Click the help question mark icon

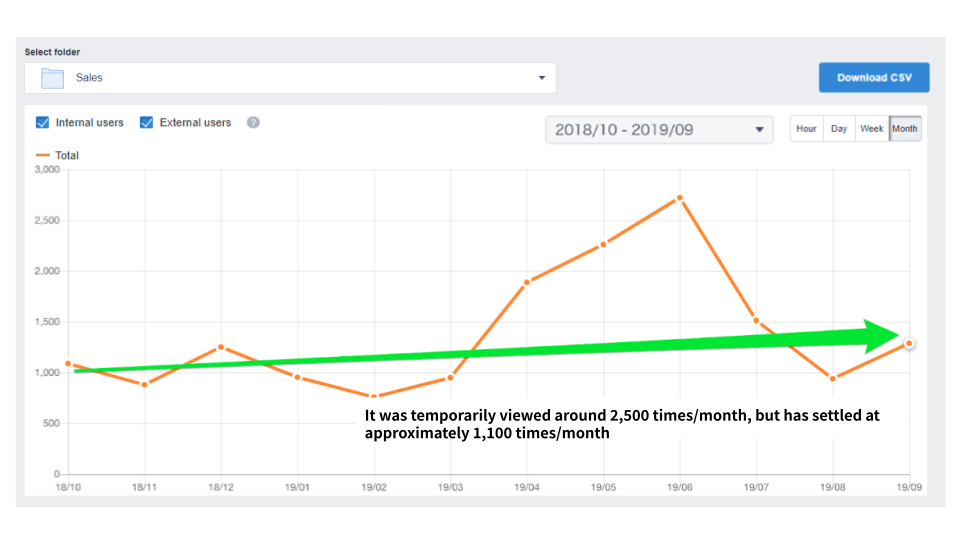tap(253, 123)
